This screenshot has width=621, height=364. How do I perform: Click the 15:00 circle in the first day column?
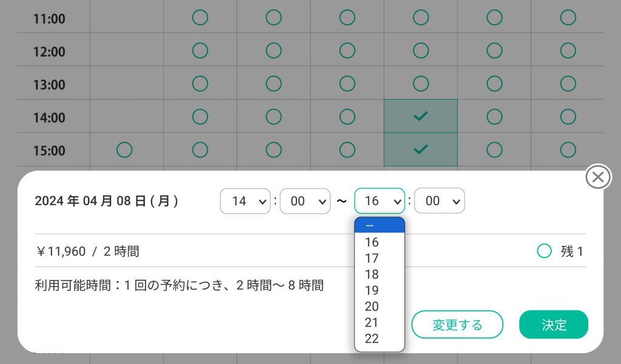click(124, 150)
